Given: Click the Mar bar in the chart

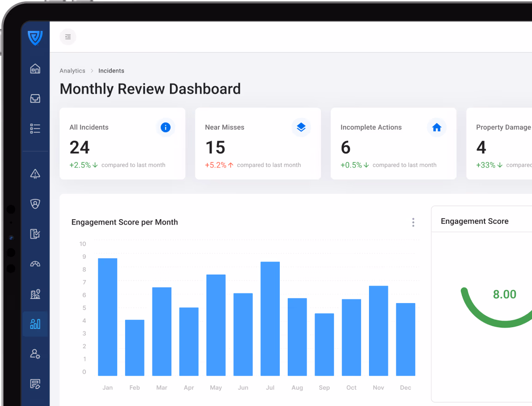Looking at the screenshot, I should (x=162, y=331).
